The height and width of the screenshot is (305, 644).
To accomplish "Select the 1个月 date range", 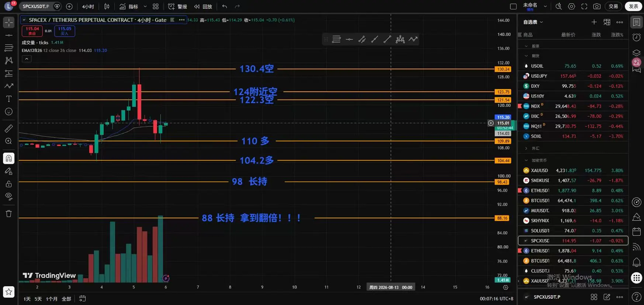I will [x=52, y=299].
